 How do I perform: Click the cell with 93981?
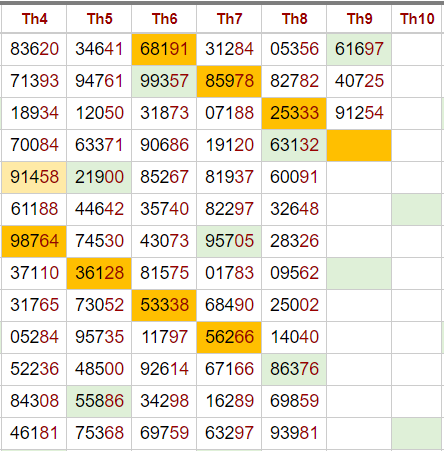coord(294,433)
